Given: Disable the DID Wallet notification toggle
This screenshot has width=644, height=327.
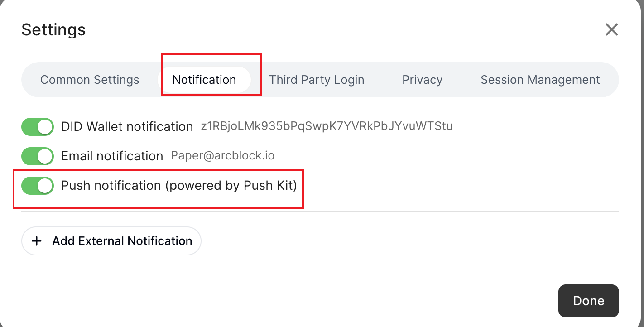Looking at the screenshot, I should click(38, 127).
